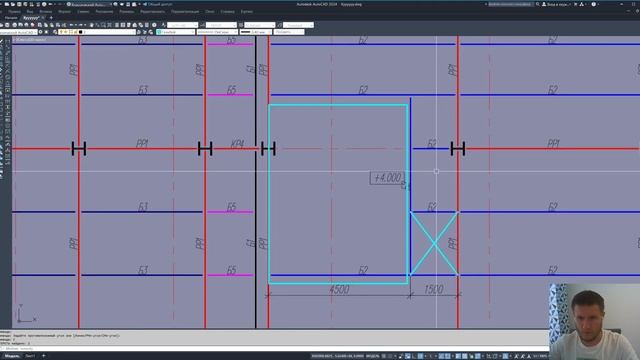Open the table style dropdown
The image size is (640, 360).
(260, 25)
